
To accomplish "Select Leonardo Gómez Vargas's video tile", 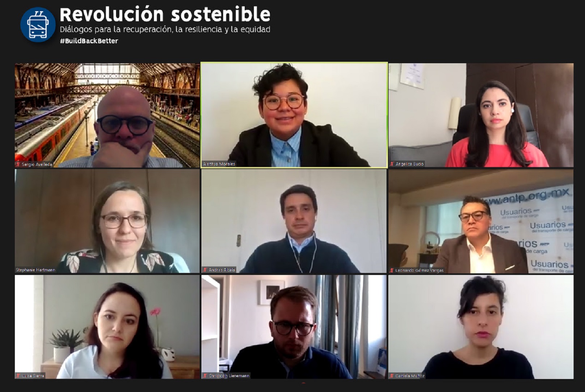I will click(x=481, y=221).
